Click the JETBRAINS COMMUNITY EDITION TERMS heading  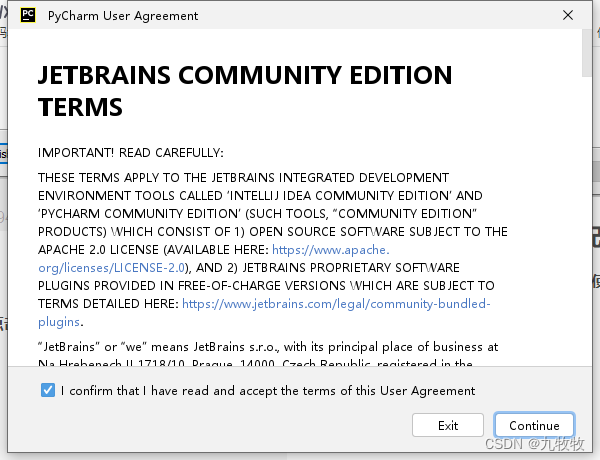pos(245,91)
